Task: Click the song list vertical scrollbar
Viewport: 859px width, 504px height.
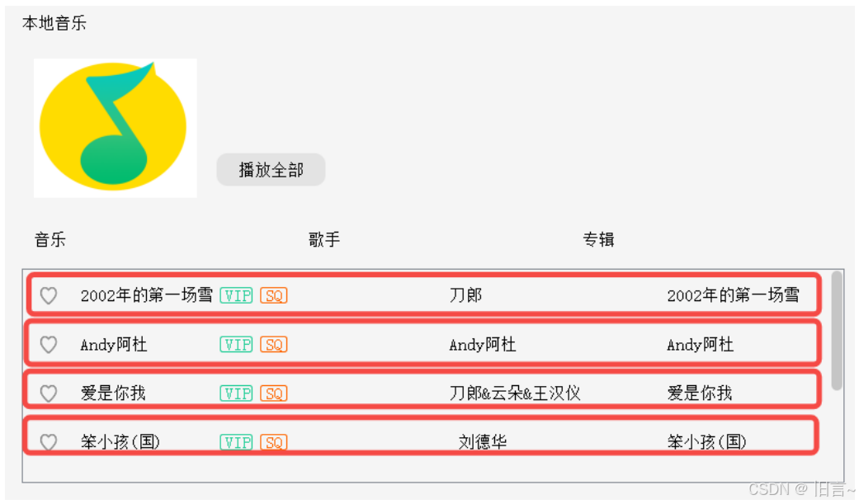Action: click(x=837, y=331)
